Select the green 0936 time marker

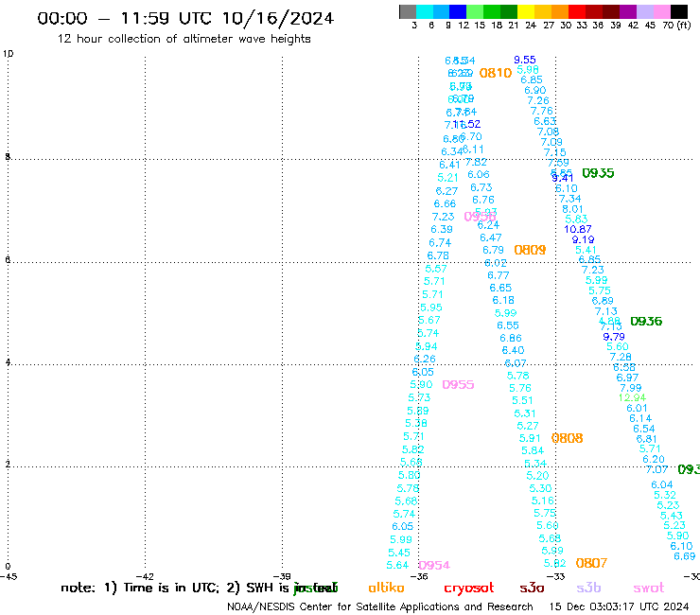coord(646,321)
